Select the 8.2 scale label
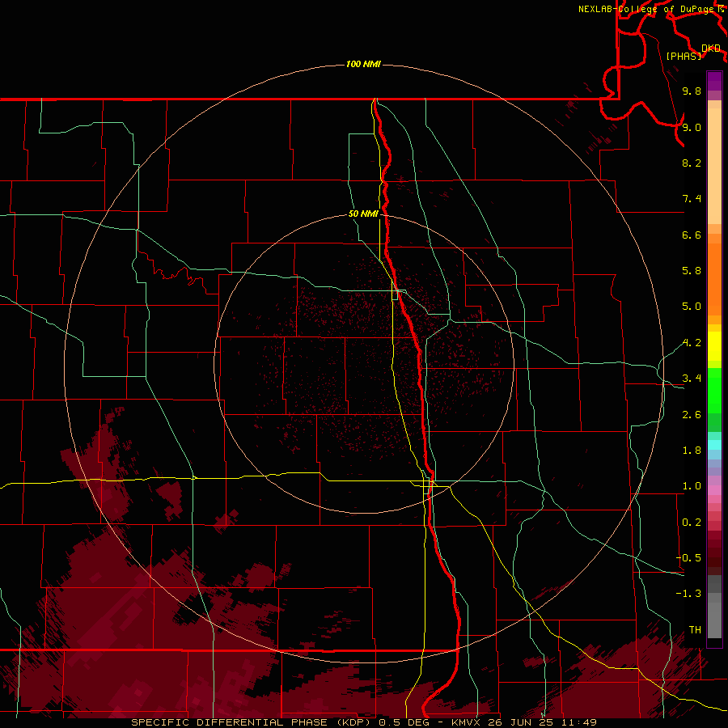 [692, 163]
